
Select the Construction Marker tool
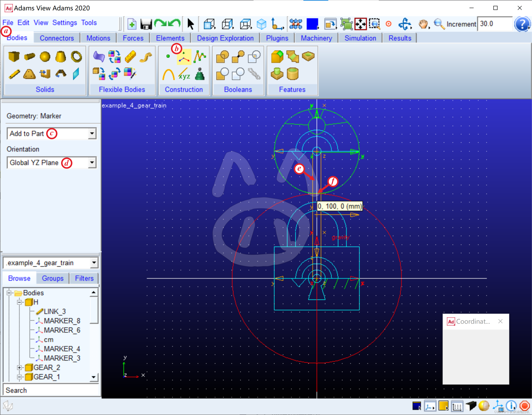[184, 57]
